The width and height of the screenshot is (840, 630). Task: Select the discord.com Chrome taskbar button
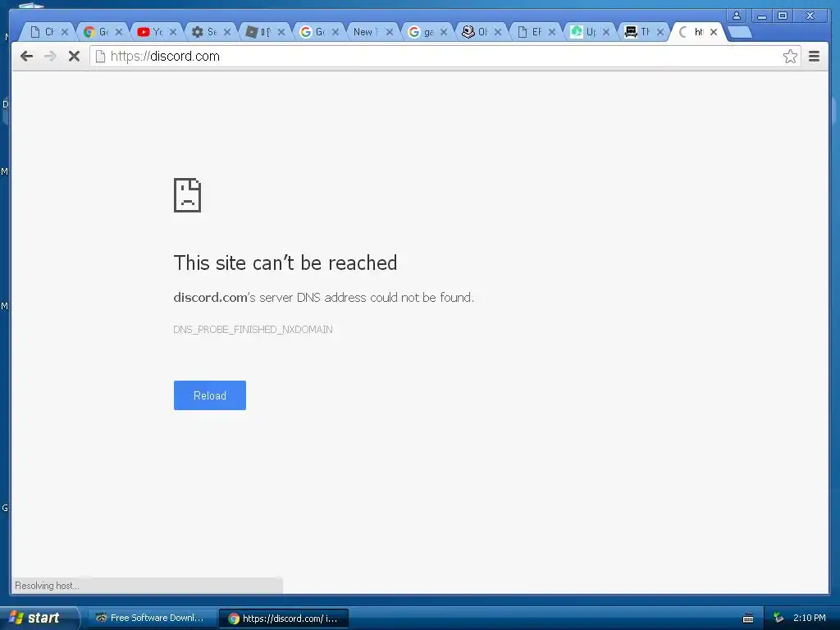pyautogui.click(x=284, y=619)
